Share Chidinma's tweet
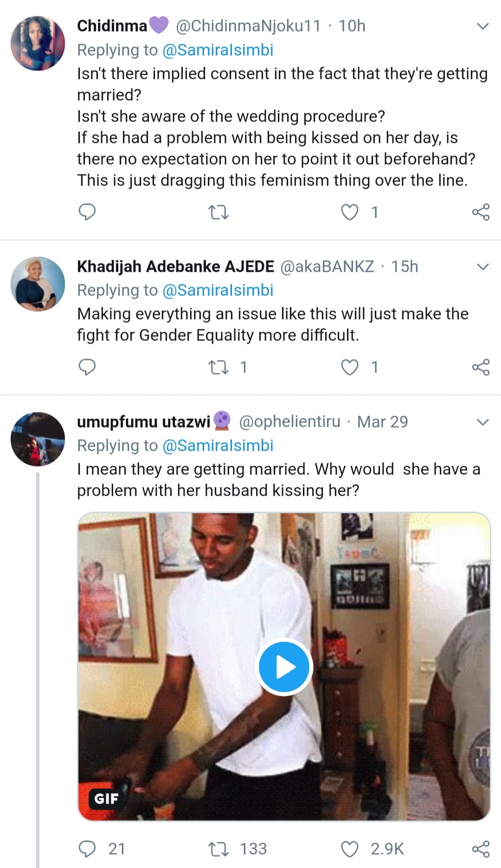This screenshot has width=501, height=868. [x=481, y=212]
